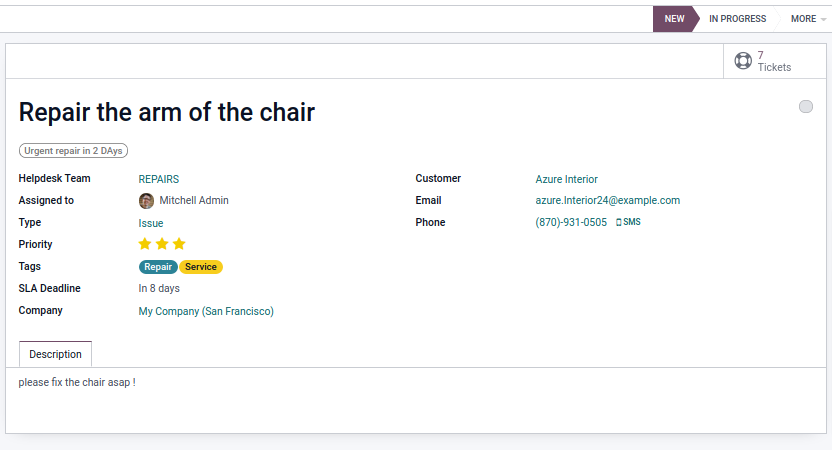
Task: Set priority with the second star
Action: tap(162, 244)
